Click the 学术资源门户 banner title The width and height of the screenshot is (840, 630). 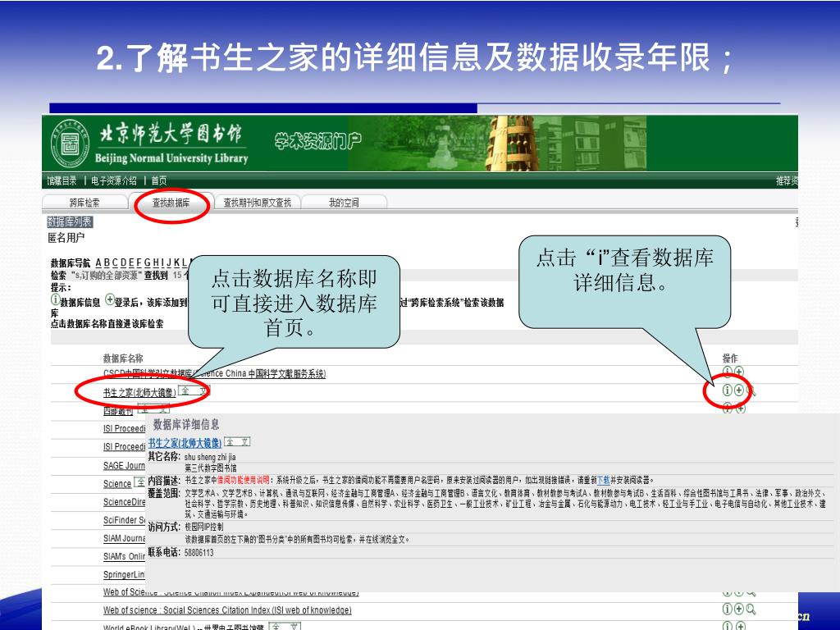[317, 141]
